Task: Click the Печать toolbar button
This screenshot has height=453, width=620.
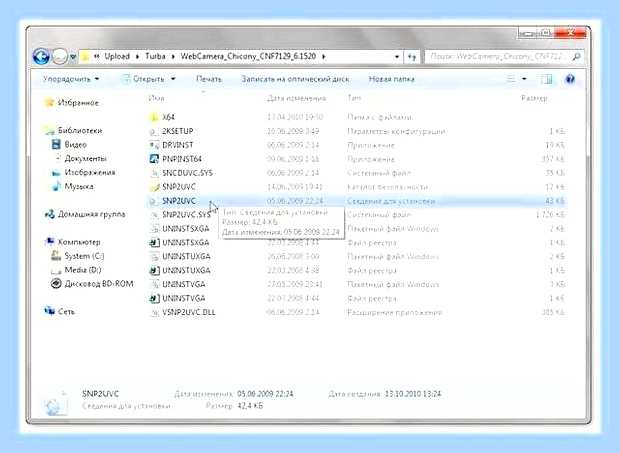Action: point(209,79)
